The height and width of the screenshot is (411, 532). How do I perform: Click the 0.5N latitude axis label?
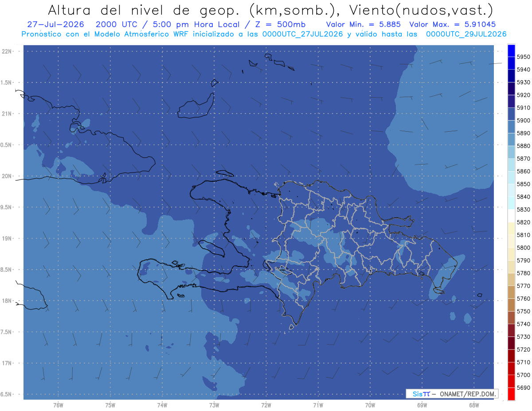[7, 145]
